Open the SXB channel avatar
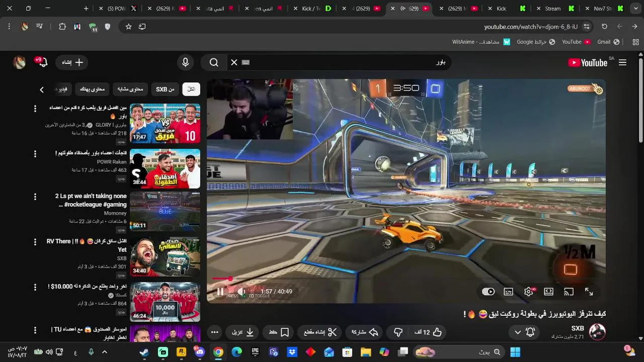The height and width of the screenshot is (362, 644). coord(597,332)
